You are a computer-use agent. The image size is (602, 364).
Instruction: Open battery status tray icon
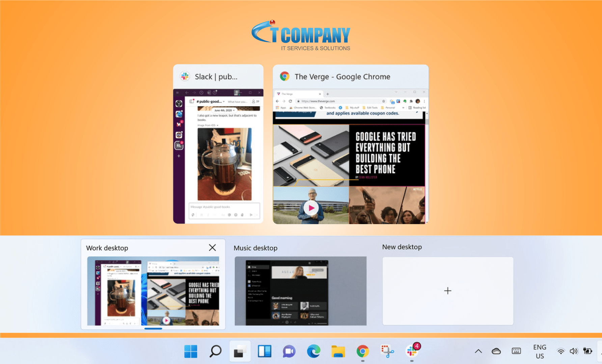click(x=587, y=351)
